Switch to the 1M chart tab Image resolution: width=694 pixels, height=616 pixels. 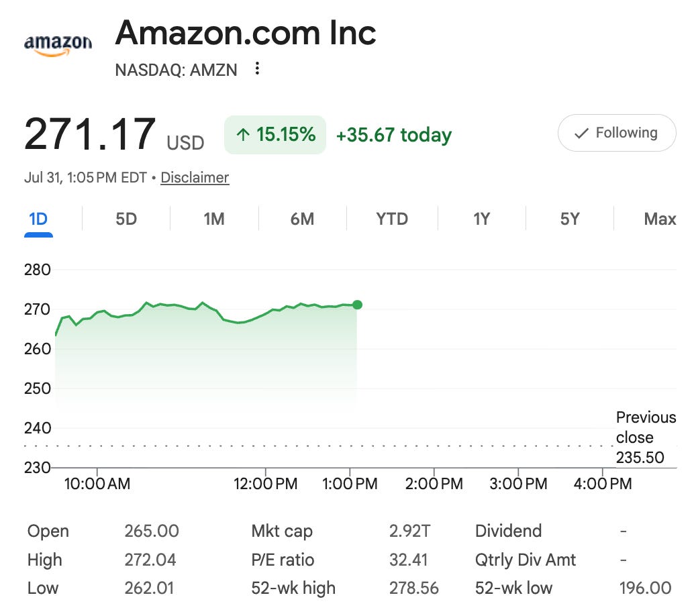[x=214, y=219]
